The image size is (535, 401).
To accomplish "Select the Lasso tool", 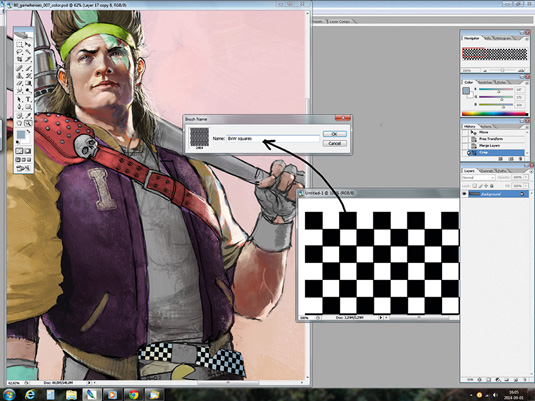I will 19,52.
